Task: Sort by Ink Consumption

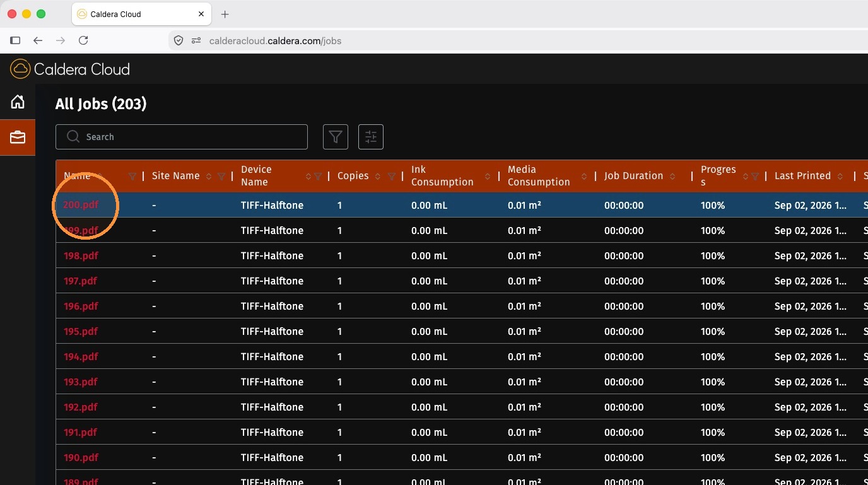Action: pyautogui.click(x=488, y=176)
